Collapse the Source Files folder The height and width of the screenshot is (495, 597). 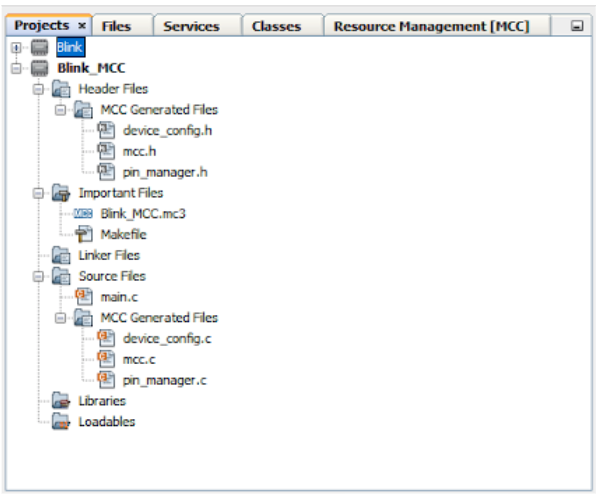click(38, 276)
